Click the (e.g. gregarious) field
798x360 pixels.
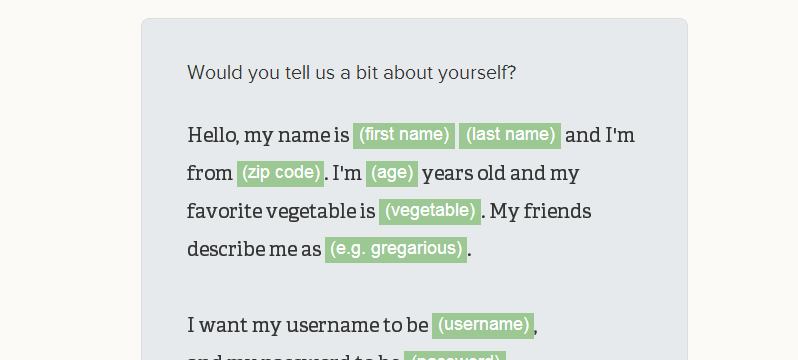(x=396, y=250)
